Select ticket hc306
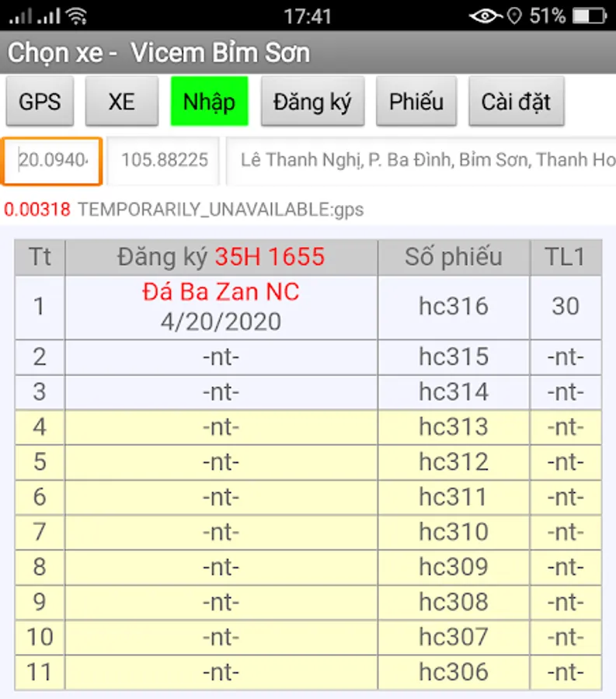 coord(454,673)
